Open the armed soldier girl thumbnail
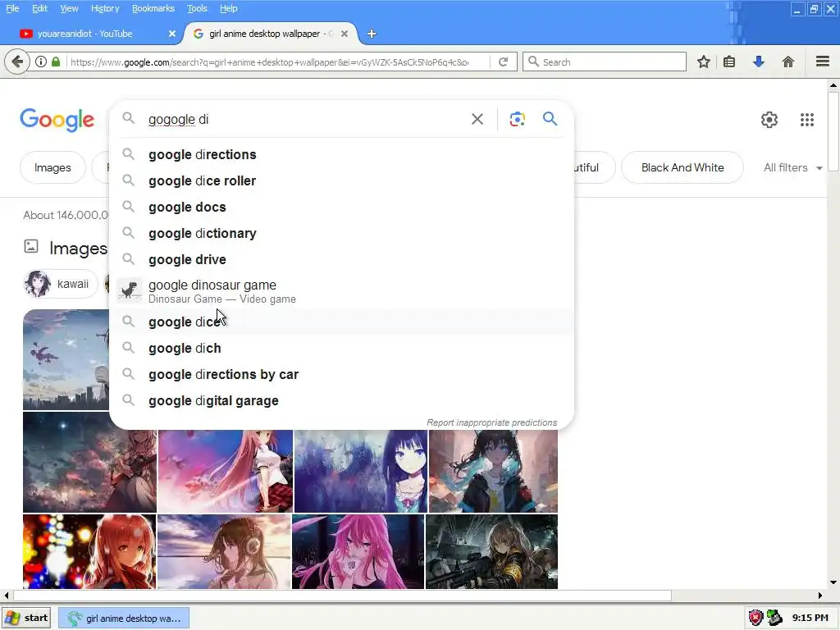 pos(491,551)
